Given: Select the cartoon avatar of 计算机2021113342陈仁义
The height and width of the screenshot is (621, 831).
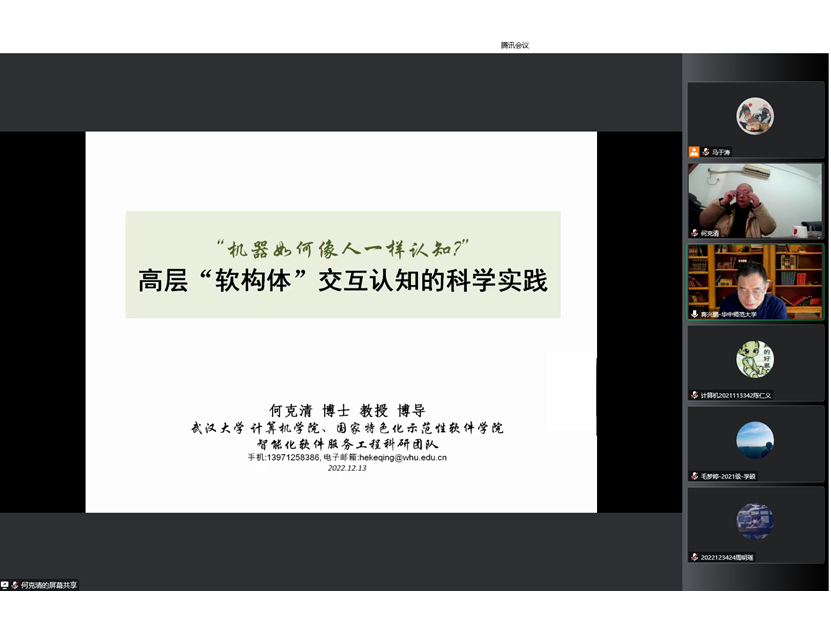Looking at the screenshot, I should pyautogui.click(x=755, y=359).
